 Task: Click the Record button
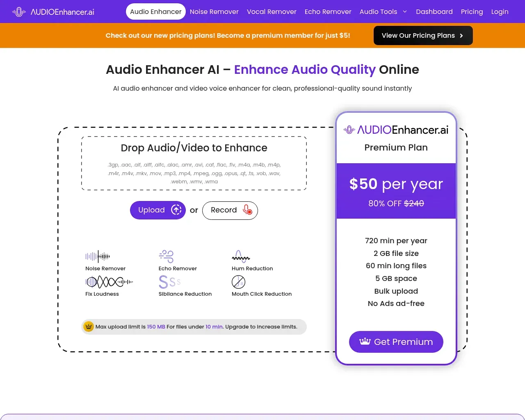coord(230,210)
